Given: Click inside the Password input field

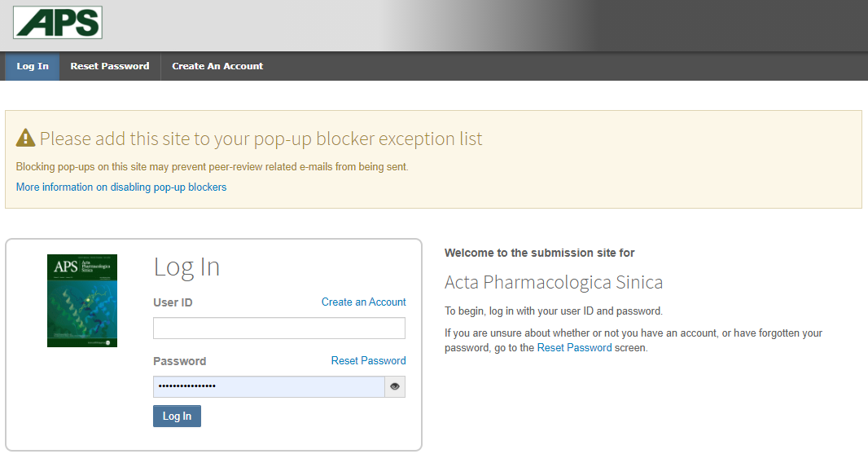Looking at the screenshot, I should [x=269, y=386].
